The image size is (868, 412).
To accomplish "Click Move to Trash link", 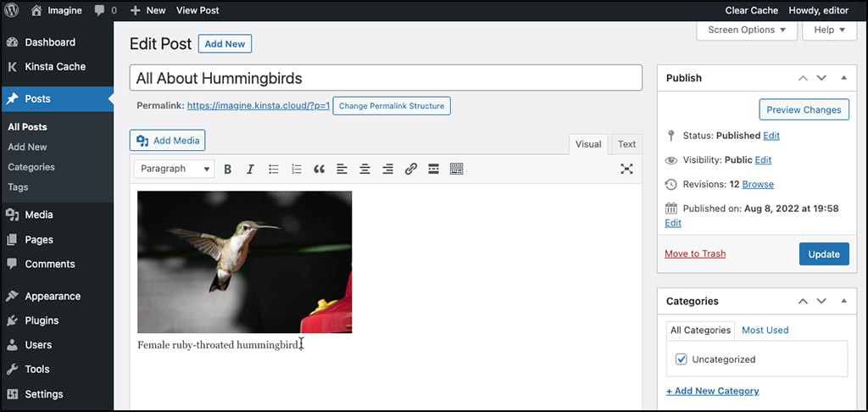I will click(x=695, y=253).
